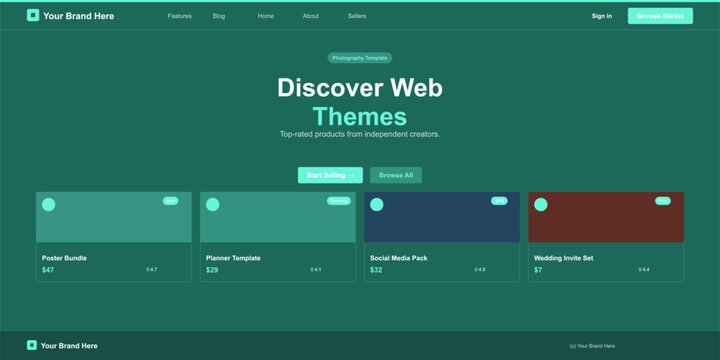Open the Social Media Pack navy preview image

[442, 217]
